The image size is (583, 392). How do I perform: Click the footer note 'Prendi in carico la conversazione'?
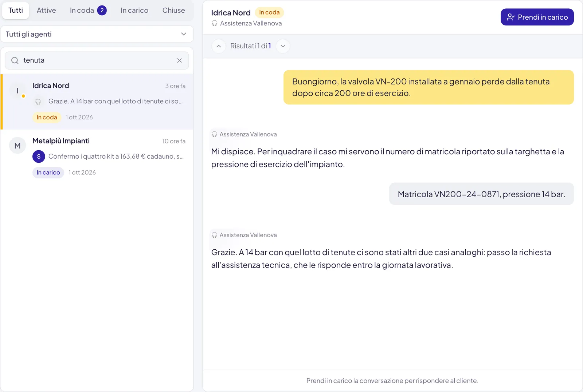click(x=392, y=381)
